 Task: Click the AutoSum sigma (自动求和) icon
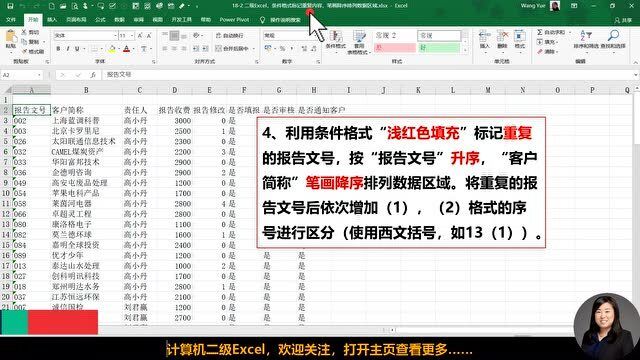pyautogui.click(x=540, y=32)
